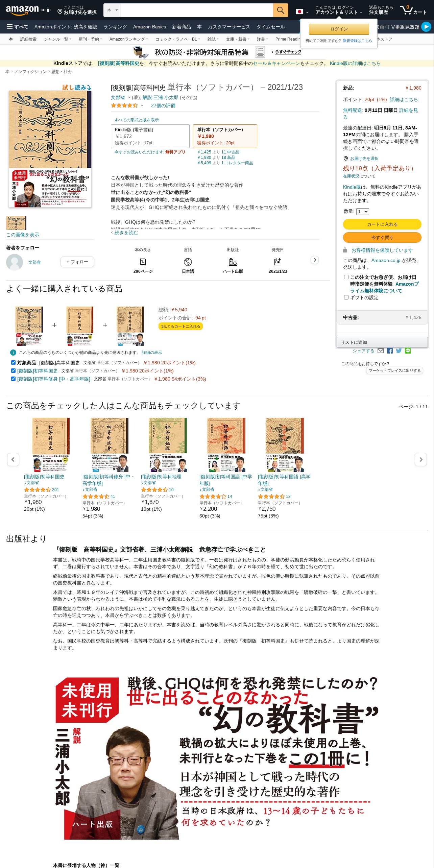Click the 今すぐ買う button
Viewport: 434px width, 868px height.
pos(382,237)
